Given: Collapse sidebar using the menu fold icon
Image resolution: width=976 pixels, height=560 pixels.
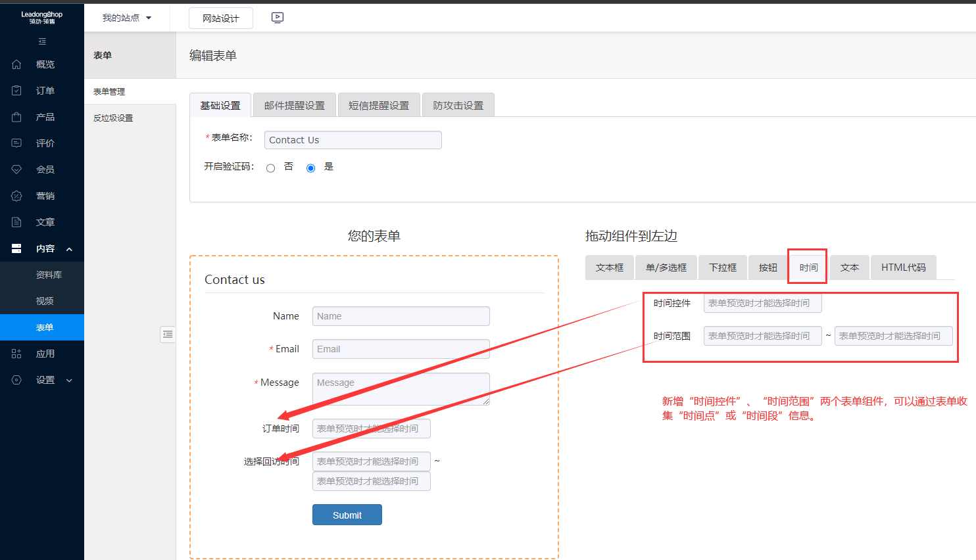Looking at the screenshot, I should (x=42, y=41).
